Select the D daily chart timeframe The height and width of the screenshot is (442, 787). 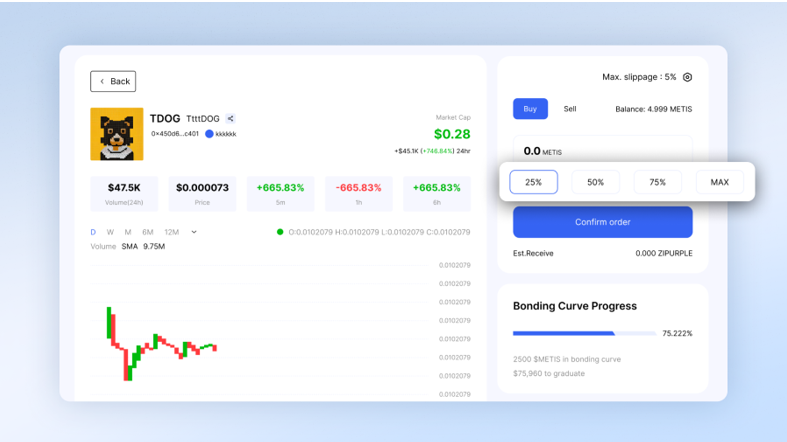pyautogui.click(x=94, y=232)
